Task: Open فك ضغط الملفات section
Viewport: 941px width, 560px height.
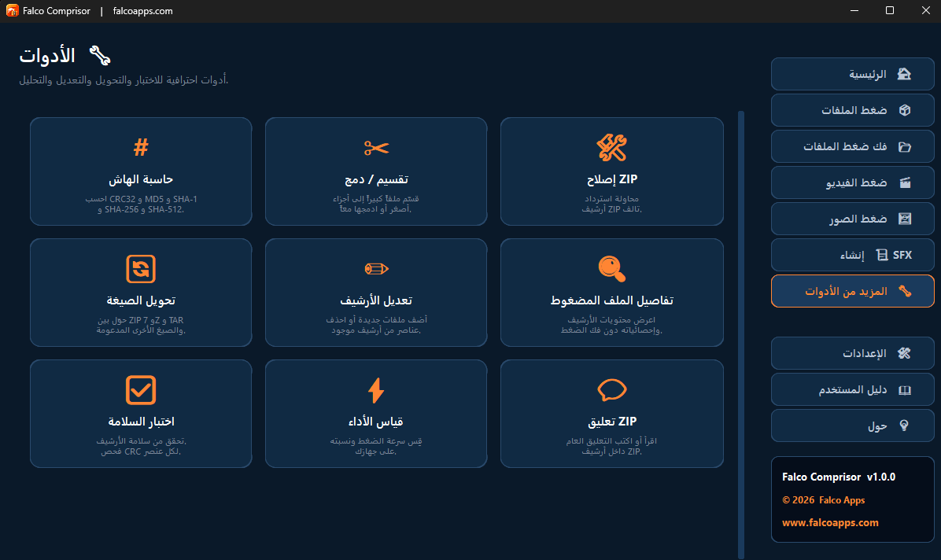Action: click(x=852, y=146)
